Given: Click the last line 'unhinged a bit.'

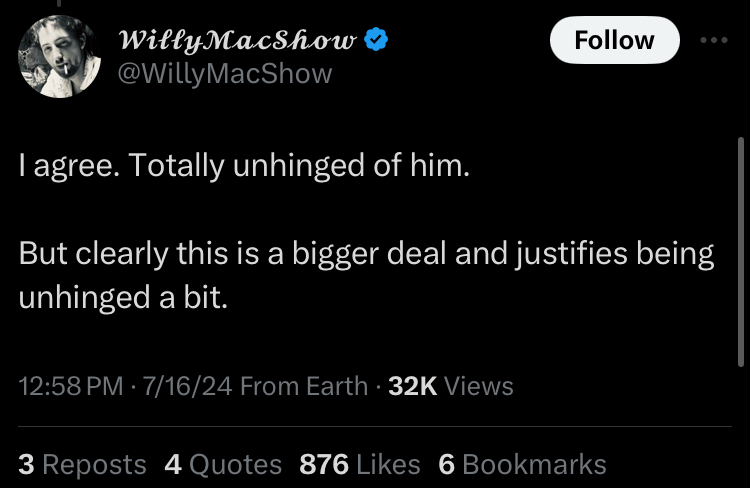Looking at the screenshot, I should (123, 298).
